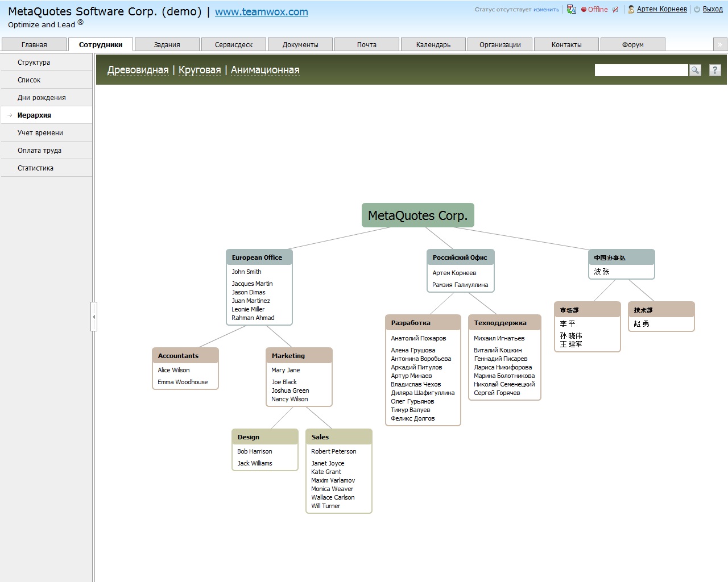Open the Организации tab

(500, 44)
